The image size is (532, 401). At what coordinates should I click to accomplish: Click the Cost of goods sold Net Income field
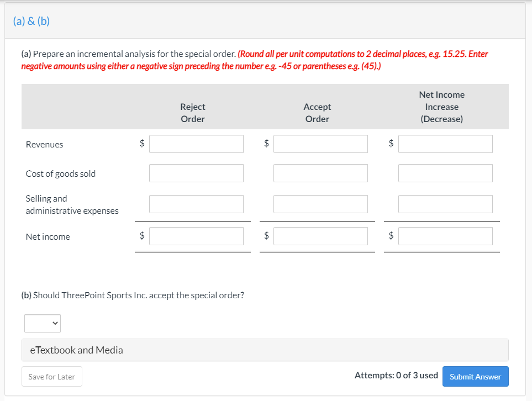pos(445,173)
